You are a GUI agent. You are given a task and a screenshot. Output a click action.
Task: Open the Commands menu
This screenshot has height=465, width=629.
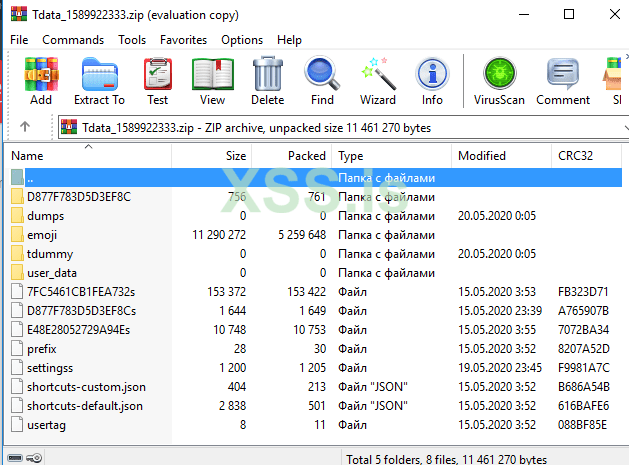click(x=73, y=40)
